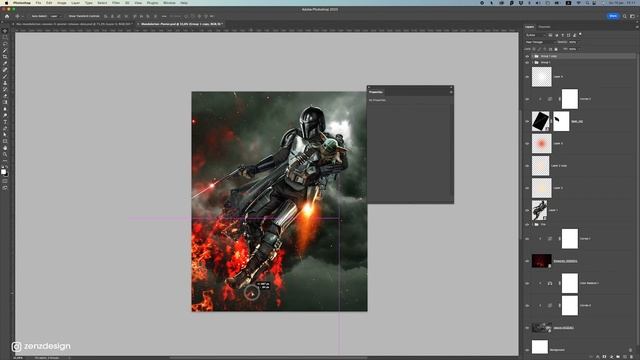Open the Image menu
640x360 pixels.
click(61, 2)
